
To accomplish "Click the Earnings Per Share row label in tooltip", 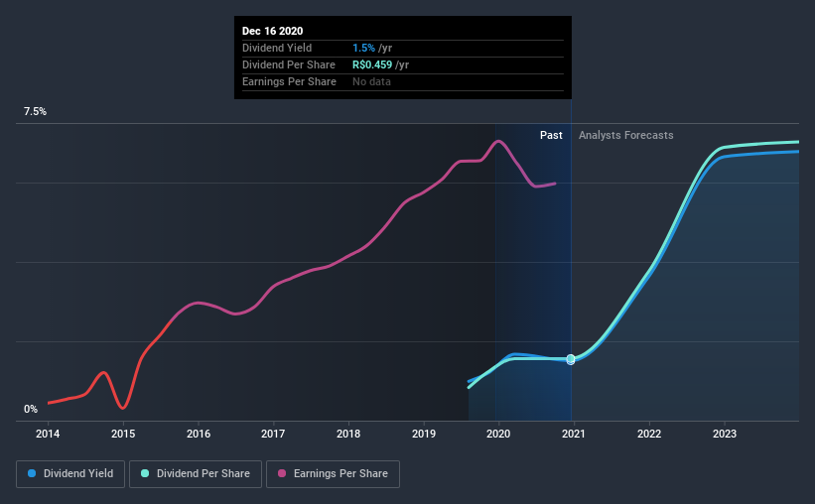I will (x=289, y=82).
